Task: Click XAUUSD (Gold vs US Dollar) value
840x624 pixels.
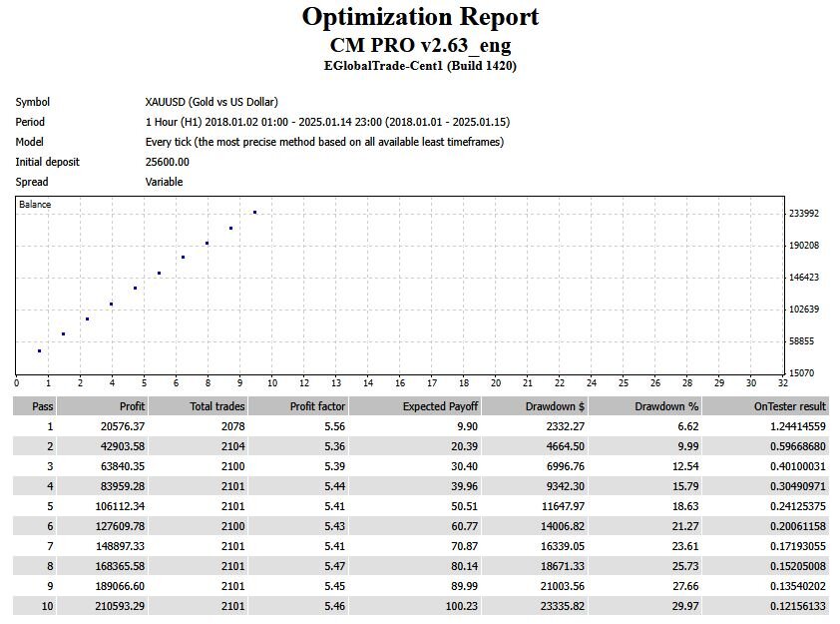Action: point(211,102)
